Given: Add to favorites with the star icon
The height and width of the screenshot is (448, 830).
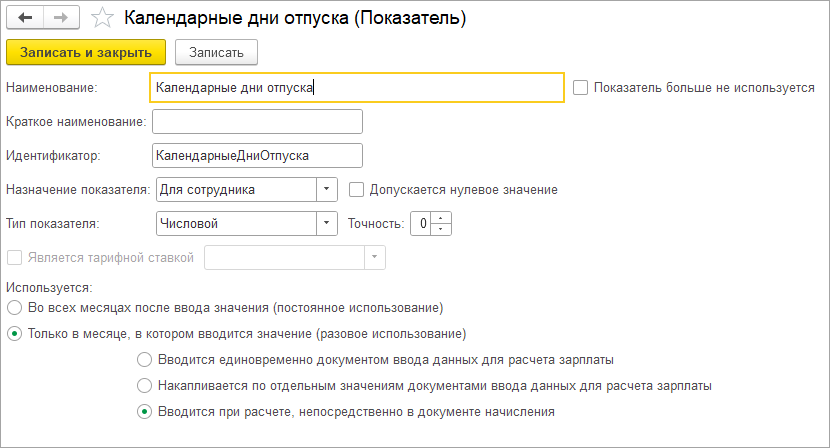Looking at the screenshot, I should (x=102, y=18).
